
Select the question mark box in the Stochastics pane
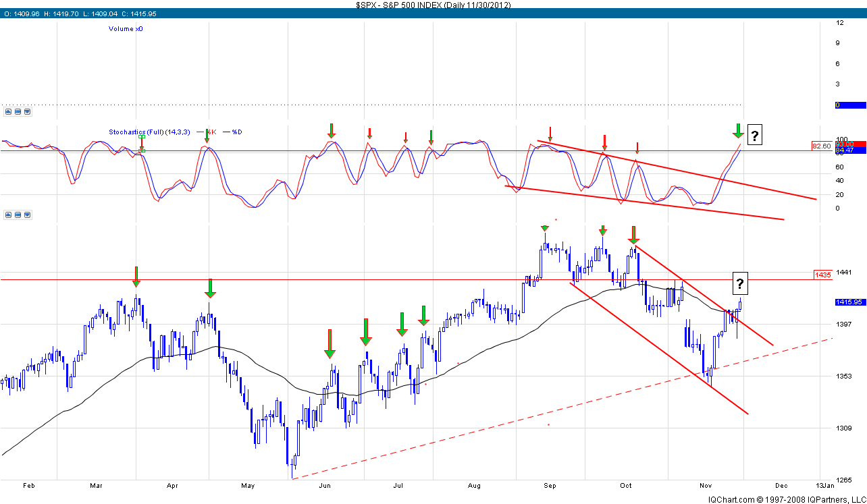click(754, 135)
